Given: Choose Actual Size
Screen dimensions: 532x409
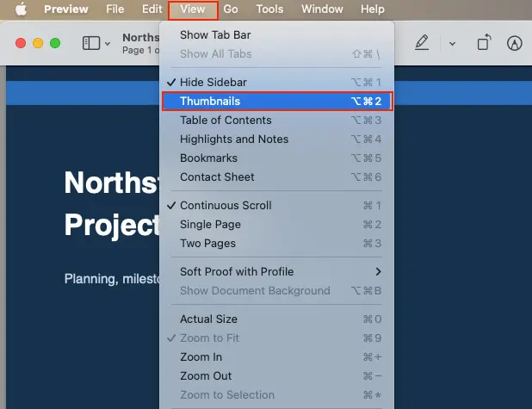Looking at the screenshot, I should [276, 319].
